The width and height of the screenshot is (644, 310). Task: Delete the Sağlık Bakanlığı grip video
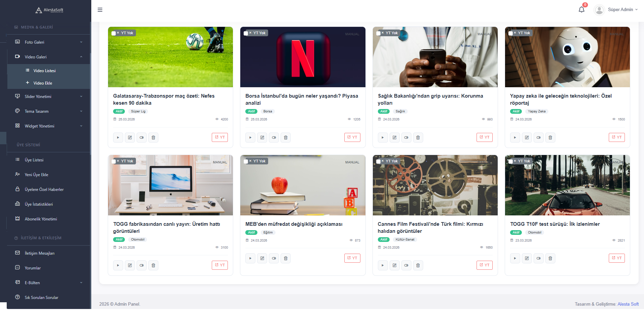coord(418,138)
